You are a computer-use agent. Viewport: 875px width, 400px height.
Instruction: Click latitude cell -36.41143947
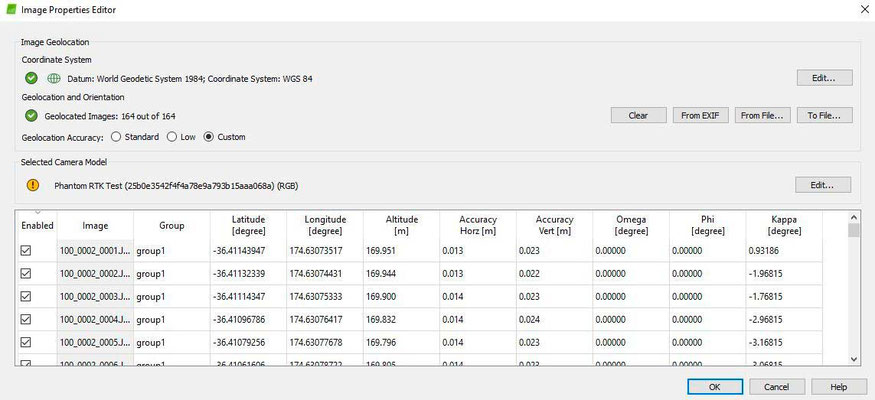[x=248, y=251]
